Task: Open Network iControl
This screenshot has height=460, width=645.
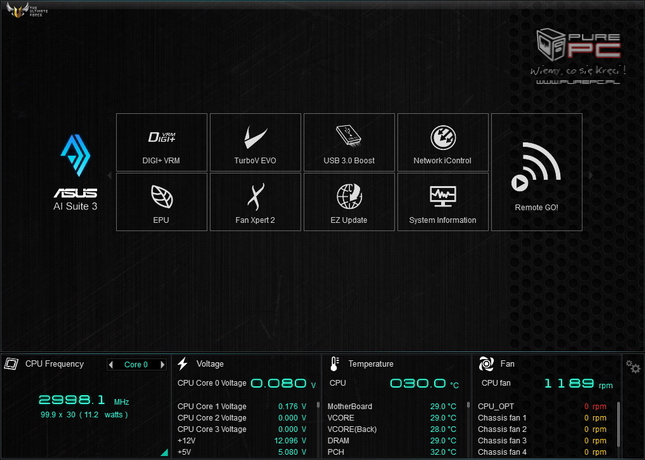Action: [x=443, y=142]
